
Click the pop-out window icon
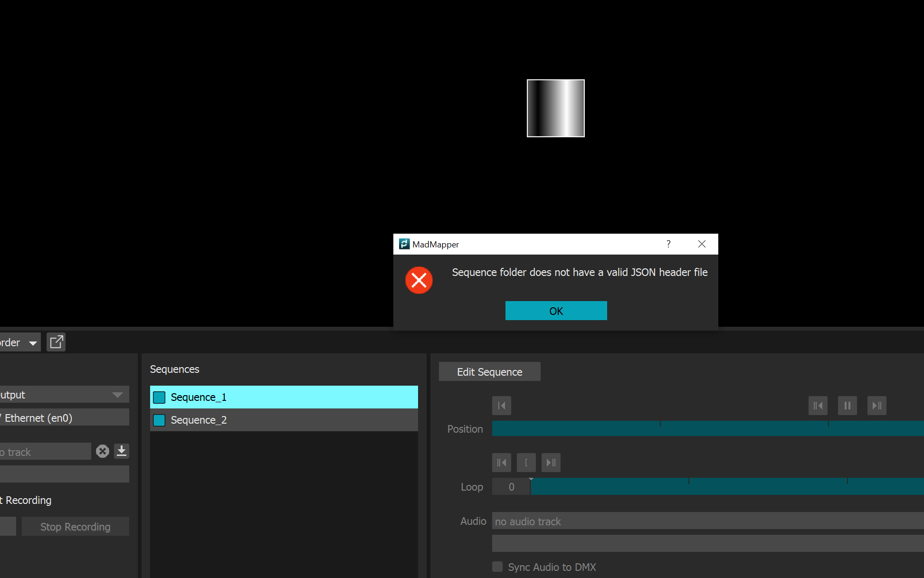click(x=56, y=342)
